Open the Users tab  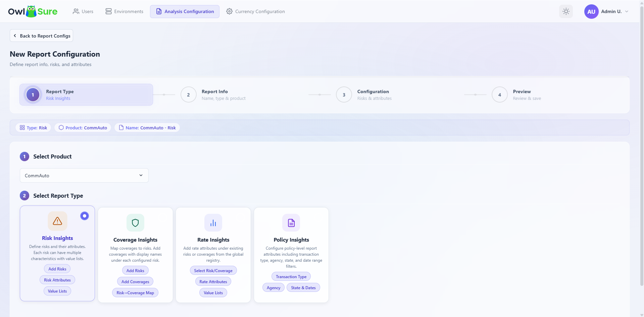click(83, 11)
